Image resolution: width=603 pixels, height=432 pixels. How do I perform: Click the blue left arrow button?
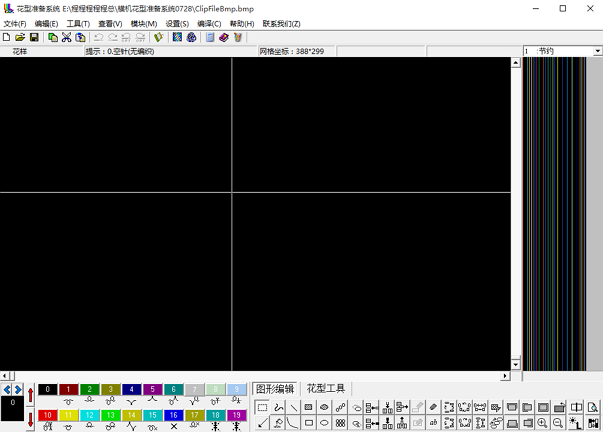point(7,389)
